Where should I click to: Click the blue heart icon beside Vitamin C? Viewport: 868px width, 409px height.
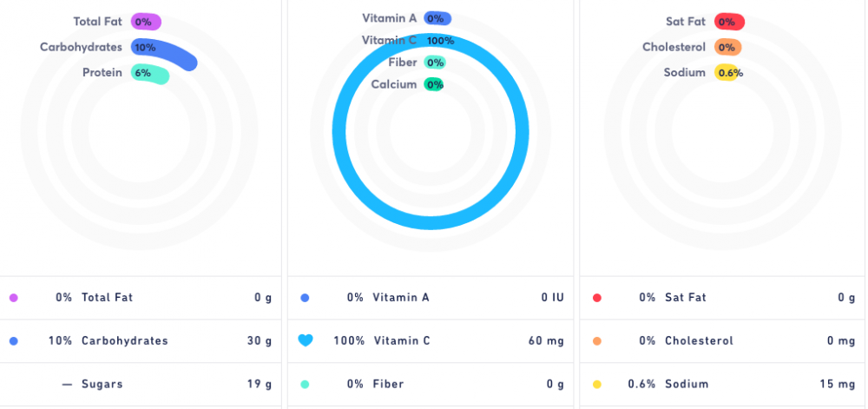pos(305,340)
